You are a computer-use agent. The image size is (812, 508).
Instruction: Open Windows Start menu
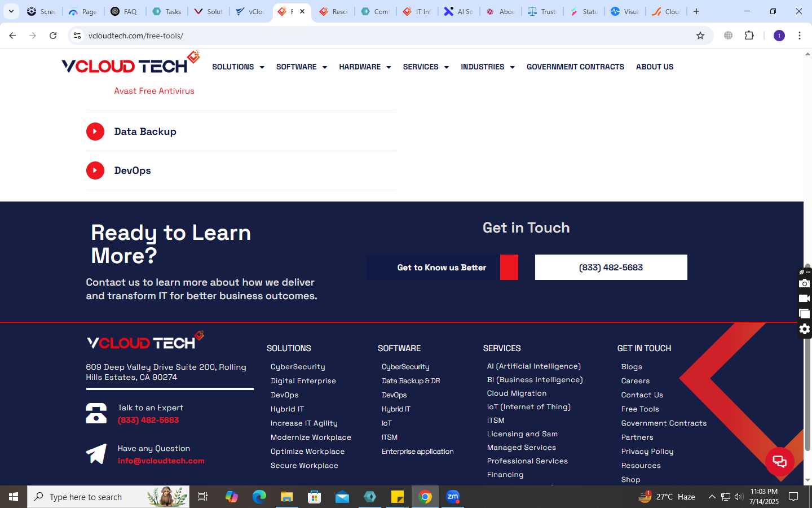coord(14,497)
